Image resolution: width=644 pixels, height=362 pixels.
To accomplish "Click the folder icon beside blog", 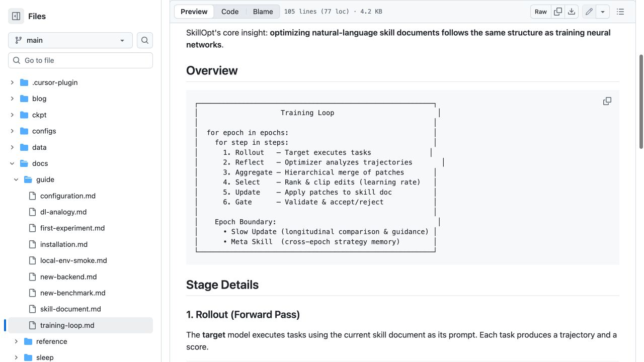I will click(24, 99).
